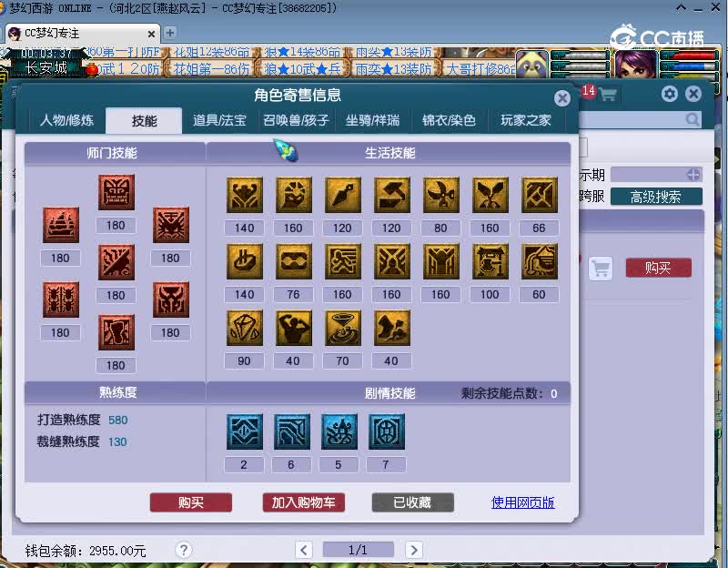Click the CC梦幻专注 window tab
Viewport: 728px width, 568px height.
[x=83, y=34]
